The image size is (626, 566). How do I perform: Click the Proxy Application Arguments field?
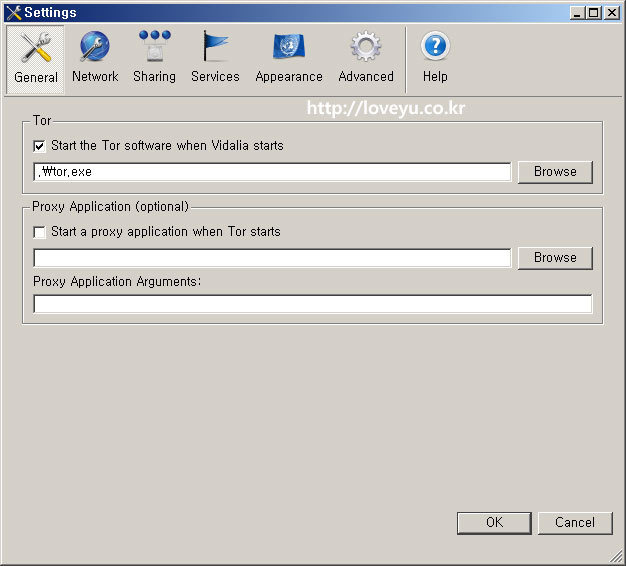313,304
